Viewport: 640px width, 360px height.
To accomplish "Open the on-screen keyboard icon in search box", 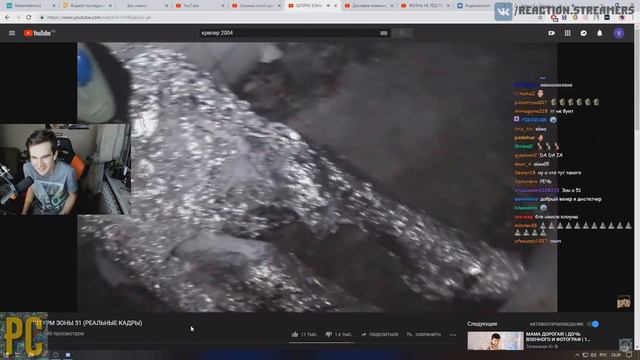I will (x=383, y=33).
